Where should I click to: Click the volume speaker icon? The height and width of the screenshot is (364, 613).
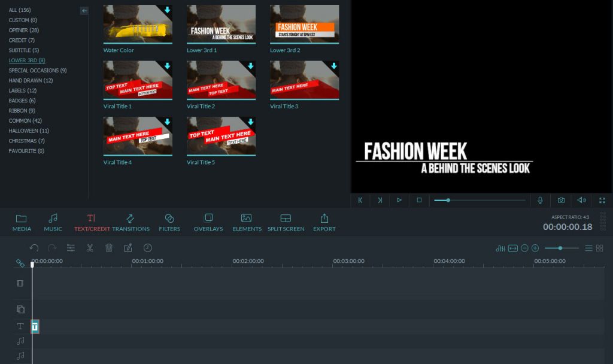click(x=581, y=200)
